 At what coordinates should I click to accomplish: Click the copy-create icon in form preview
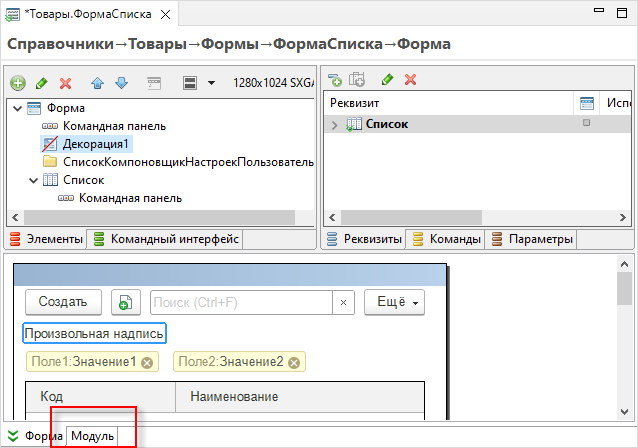(126, 302)
